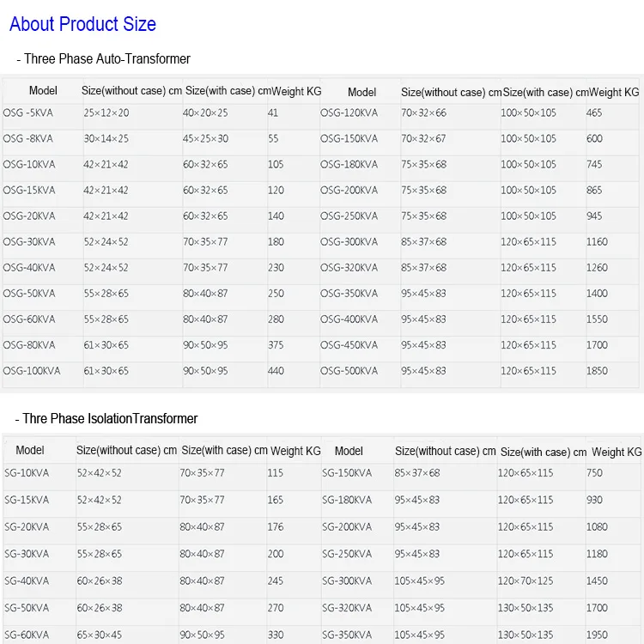Screen dimensions: 644x644
Task: Click the OSG-120KVA model cell
Action: (349, 113)
